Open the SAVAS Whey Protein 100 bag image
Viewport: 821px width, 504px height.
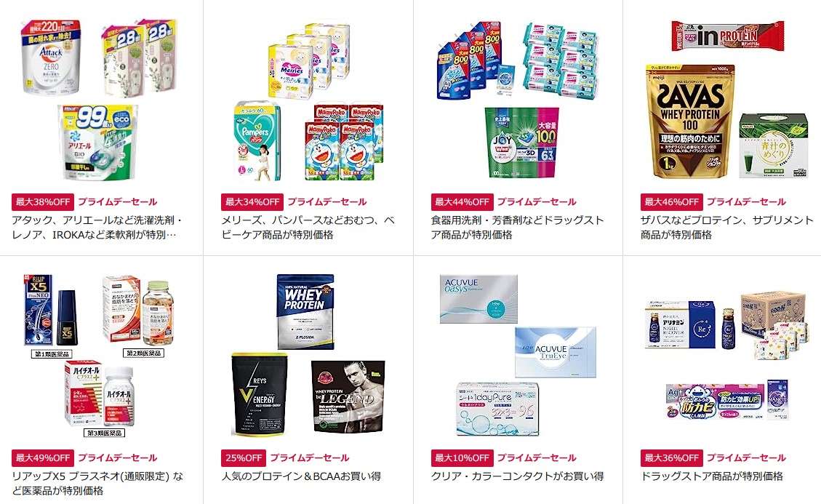pyautogui.click(x=691, y=121)
